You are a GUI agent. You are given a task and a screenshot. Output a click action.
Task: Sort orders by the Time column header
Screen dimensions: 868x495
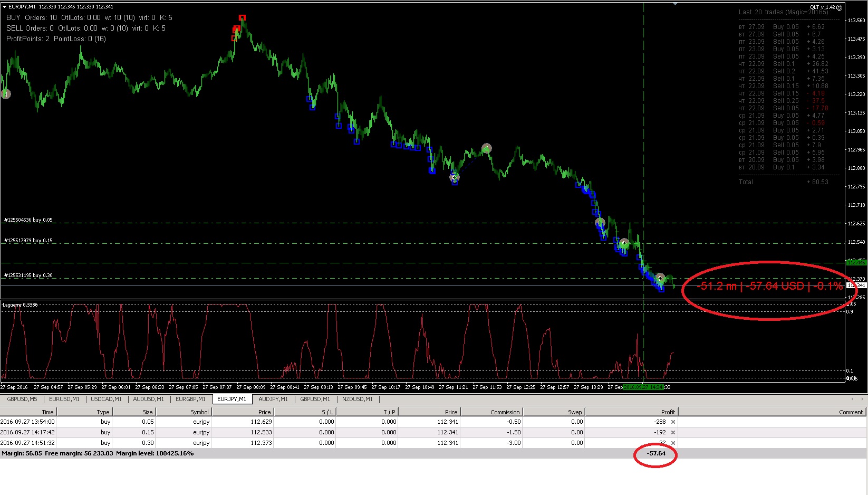pos(28,412)
